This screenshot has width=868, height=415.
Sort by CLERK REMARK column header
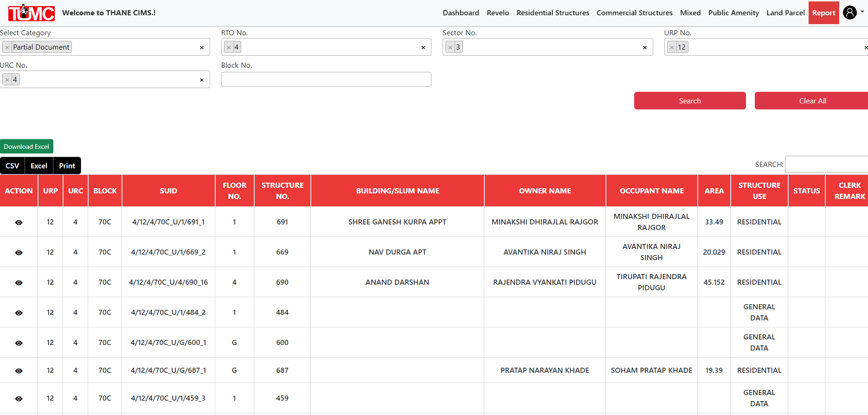click(x=847, y=191)
